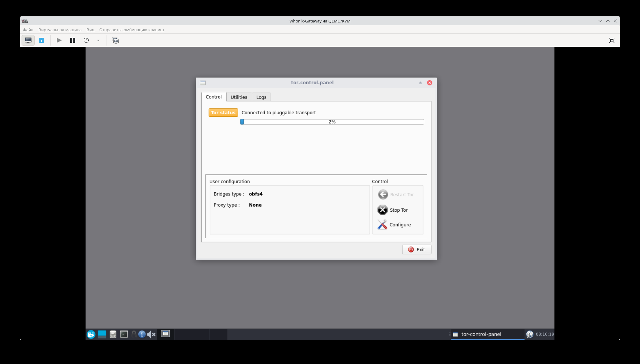Open the Виртуальная машина menu
This screenshot has width=640, height=364.
(x=60, y=30)
